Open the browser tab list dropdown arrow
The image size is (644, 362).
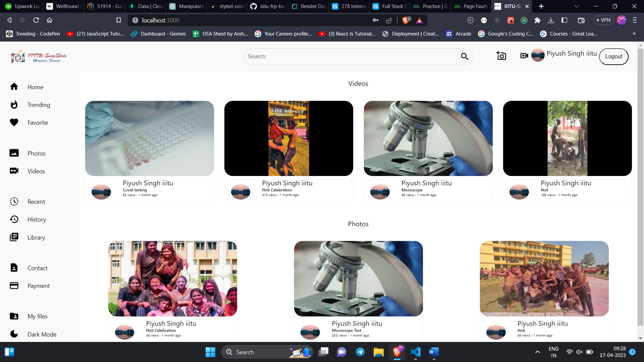(577, 6)
